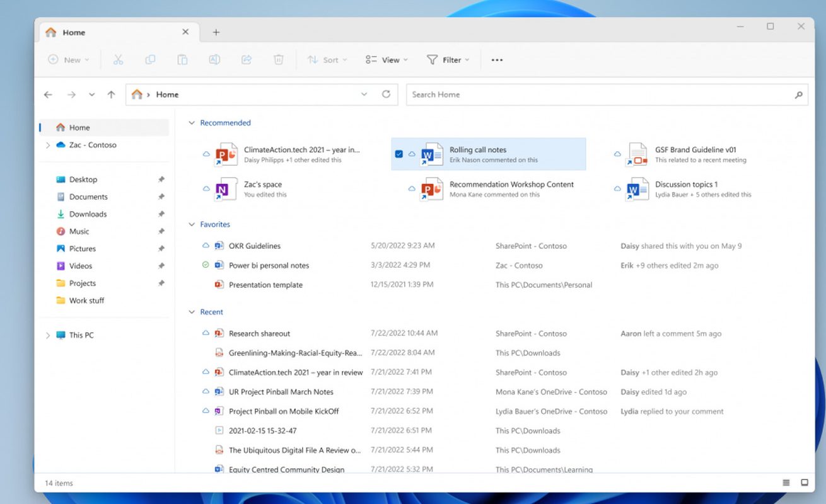
Task: Click the synced checkmark of Power bi notes
Action: point(206,265)
